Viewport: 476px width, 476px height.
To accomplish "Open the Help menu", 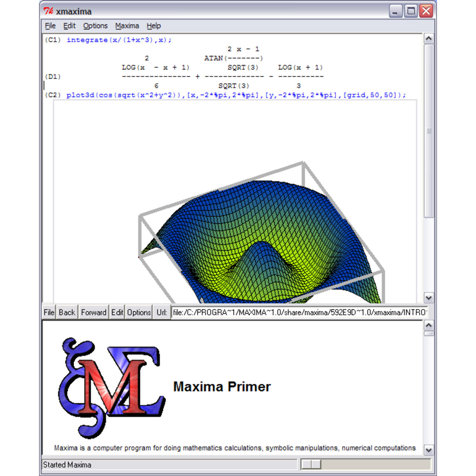I will point(154,26).
